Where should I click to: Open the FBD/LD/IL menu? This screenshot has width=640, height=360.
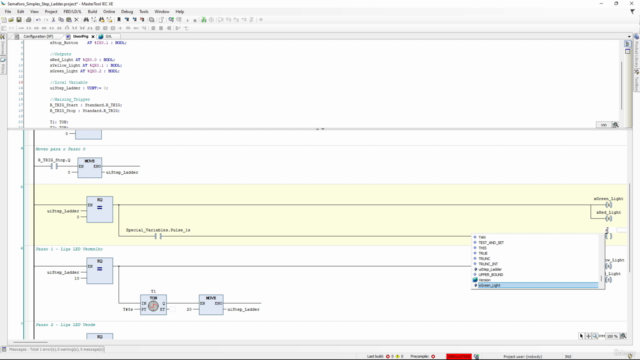(x=72, y=11)
